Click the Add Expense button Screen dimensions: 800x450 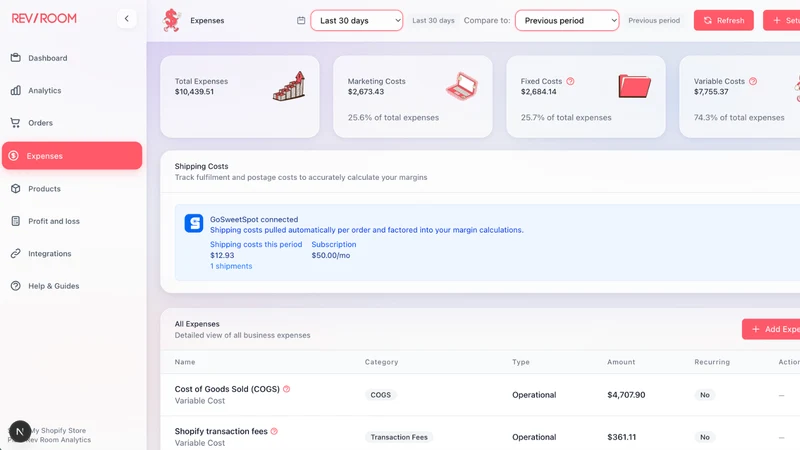[x=771, y=329]
